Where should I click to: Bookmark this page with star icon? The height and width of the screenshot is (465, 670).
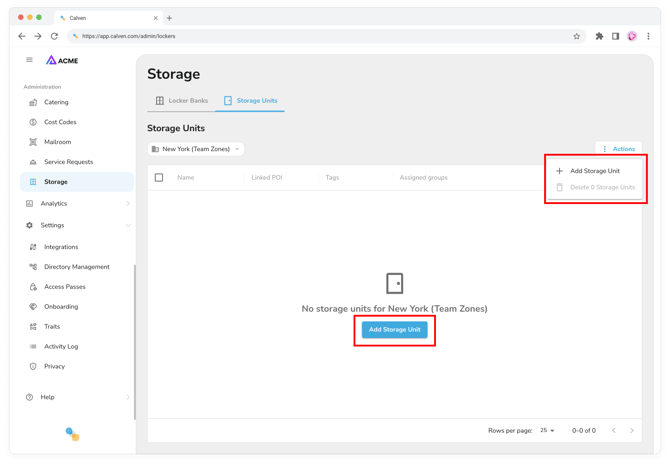pyautogui.click(x=576, y=36)
